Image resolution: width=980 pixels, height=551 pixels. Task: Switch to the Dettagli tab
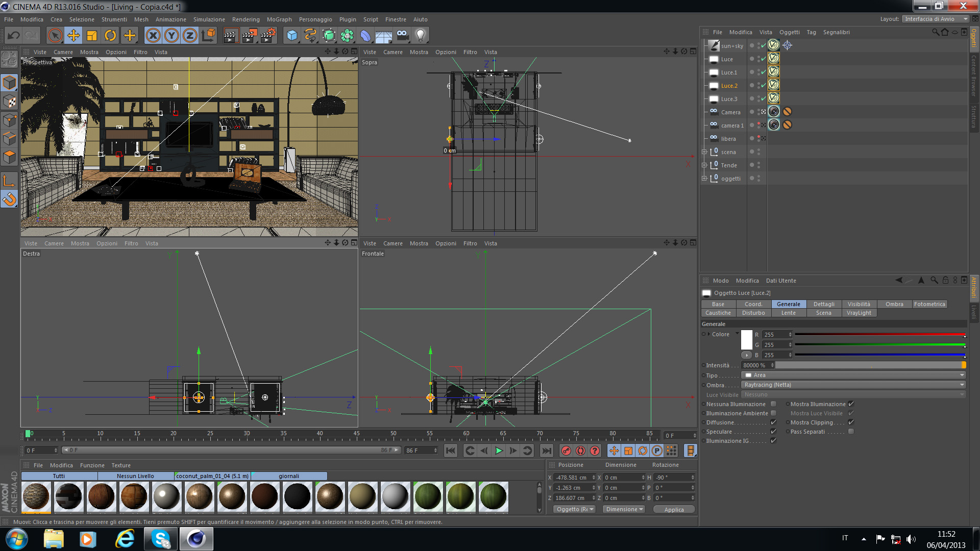(823, 304)
